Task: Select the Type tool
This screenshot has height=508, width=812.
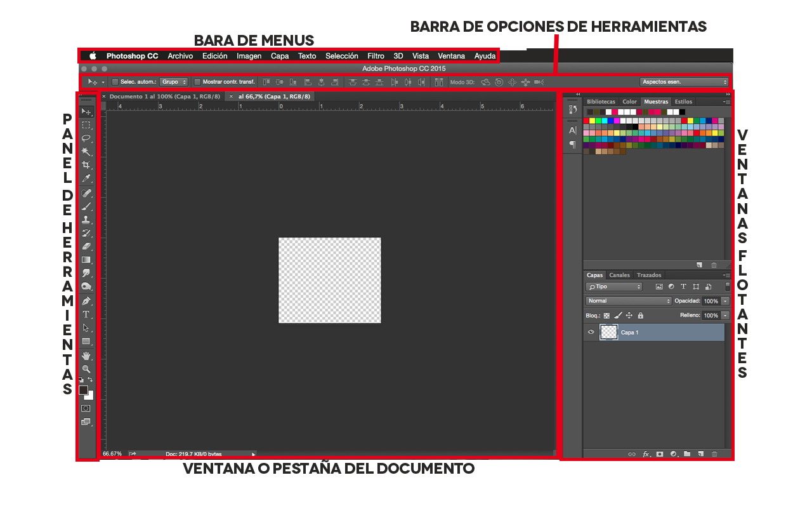Action: 86,314
